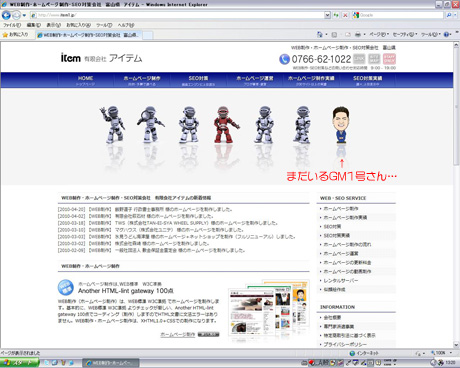Image resolution: width=460 pixels, height=368 pixels.
Task: Click the green Refresh page icon
Action: (336, 15)
